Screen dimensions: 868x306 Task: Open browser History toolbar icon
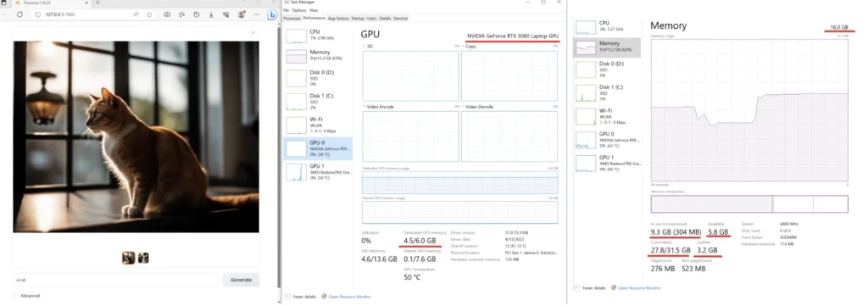197,14
